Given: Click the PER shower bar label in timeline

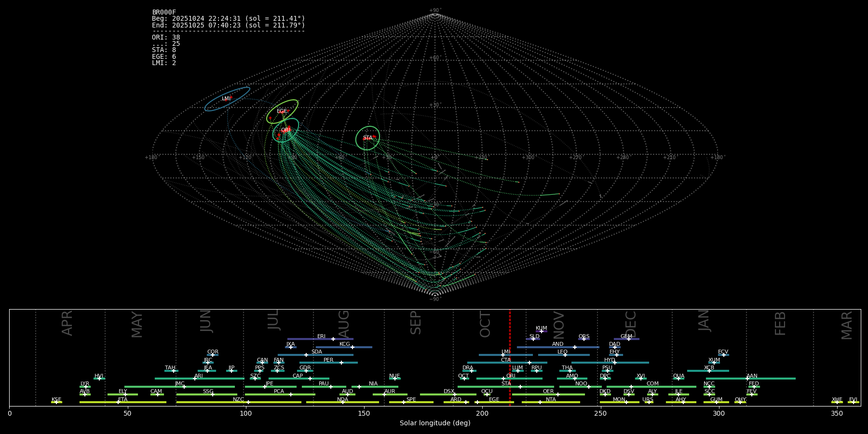Looking at the screenshot, I should [328, 360].
